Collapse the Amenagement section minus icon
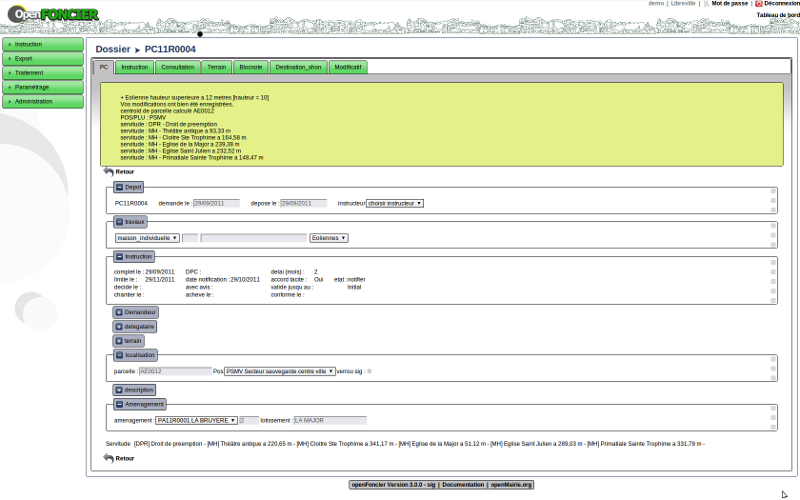800x500 pixels. [119, 404]
